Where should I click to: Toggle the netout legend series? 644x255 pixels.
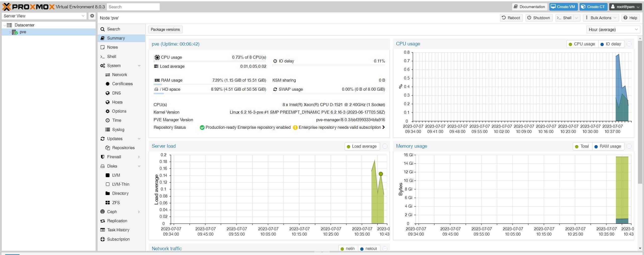pos(369,249)
